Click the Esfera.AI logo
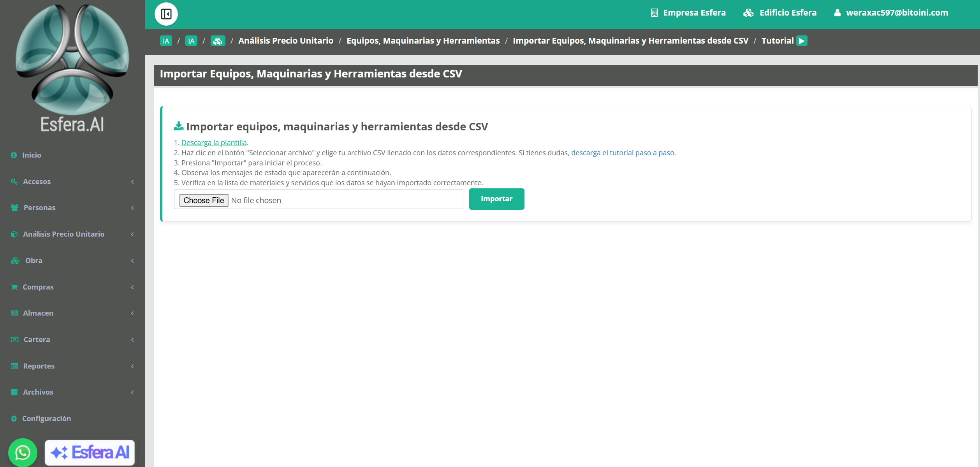 72,68
